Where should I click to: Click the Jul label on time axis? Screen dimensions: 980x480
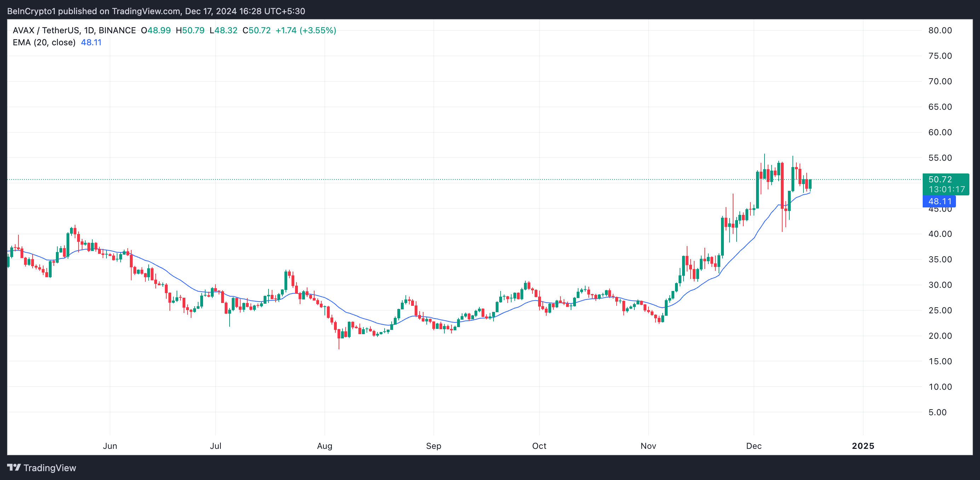(x=215, y=446)
